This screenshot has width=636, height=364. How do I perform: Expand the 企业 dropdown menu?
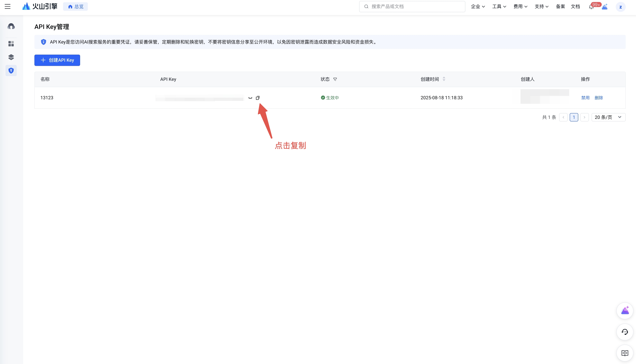tap(478, 6)
